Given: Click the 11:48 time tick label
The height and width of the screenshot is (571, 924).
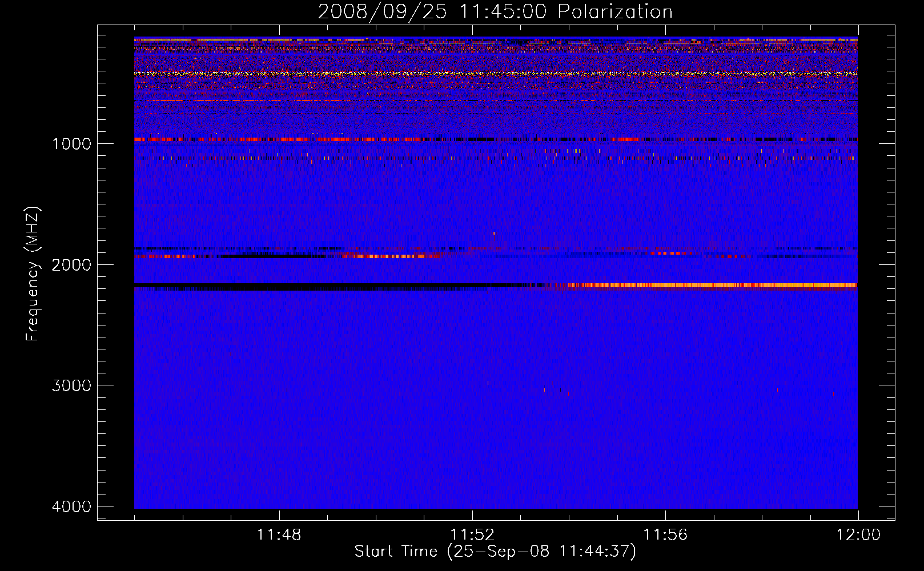Looking at the screenshot, I should [279, 535].
